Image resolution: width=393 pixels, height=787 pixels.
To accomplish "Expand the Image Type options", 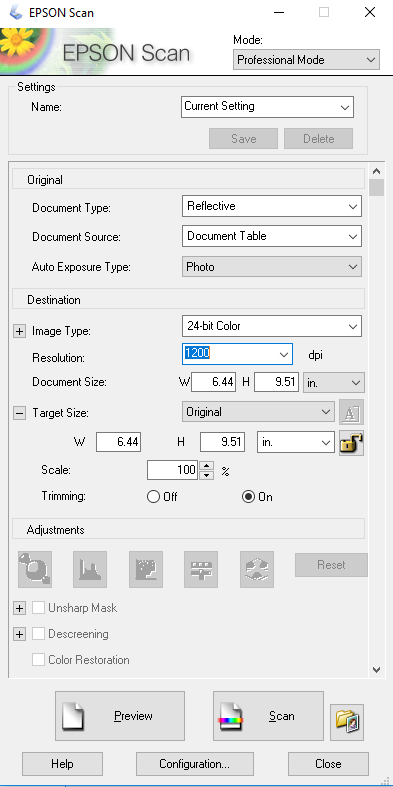I will click(x=19, y=331).
